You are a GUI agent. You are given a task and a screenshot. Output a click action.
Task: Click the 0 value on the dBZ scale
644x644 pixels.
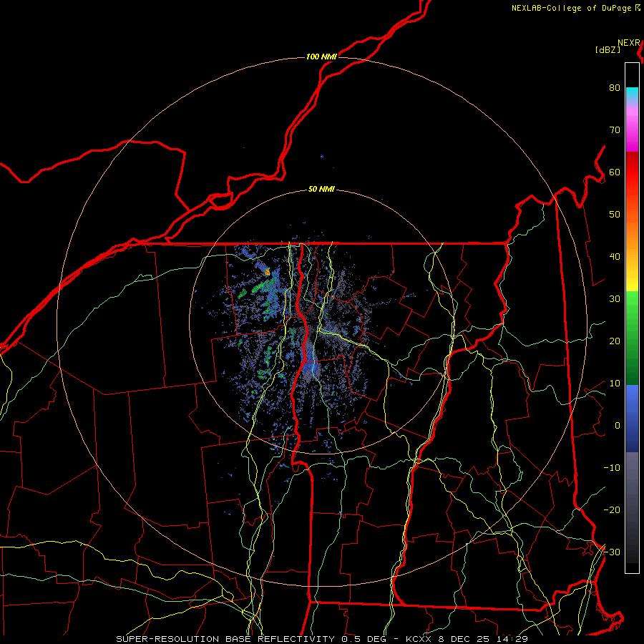tap(618, 426)
